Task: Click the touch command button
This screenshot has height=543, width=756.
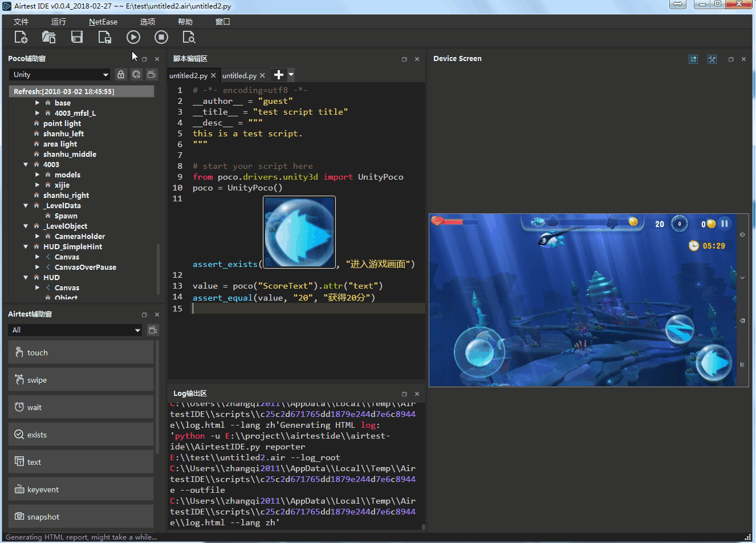Action: 81,352
